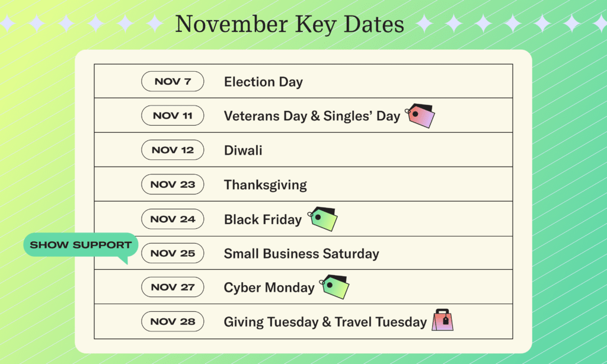Select the NOV 23 date pill

point(172,184)
